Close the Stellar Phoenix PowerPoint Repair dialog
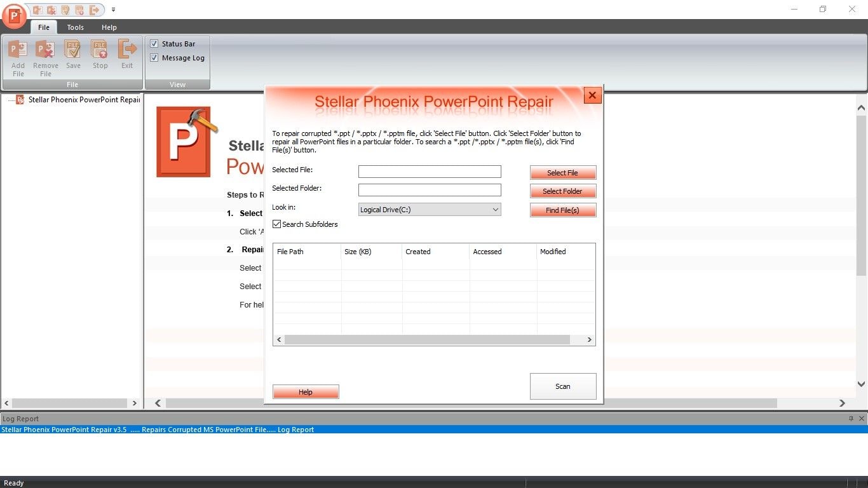868x488 pixels. (x=592, y=95)
